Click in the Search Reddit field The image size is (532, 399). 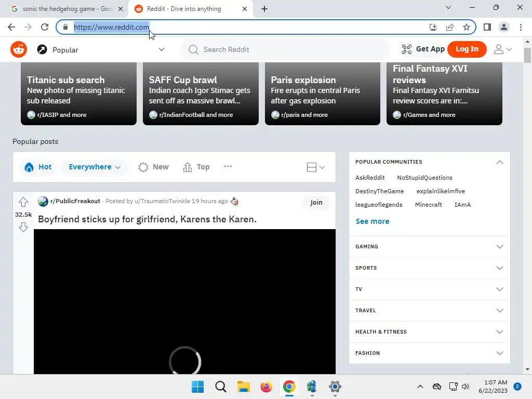285,49
